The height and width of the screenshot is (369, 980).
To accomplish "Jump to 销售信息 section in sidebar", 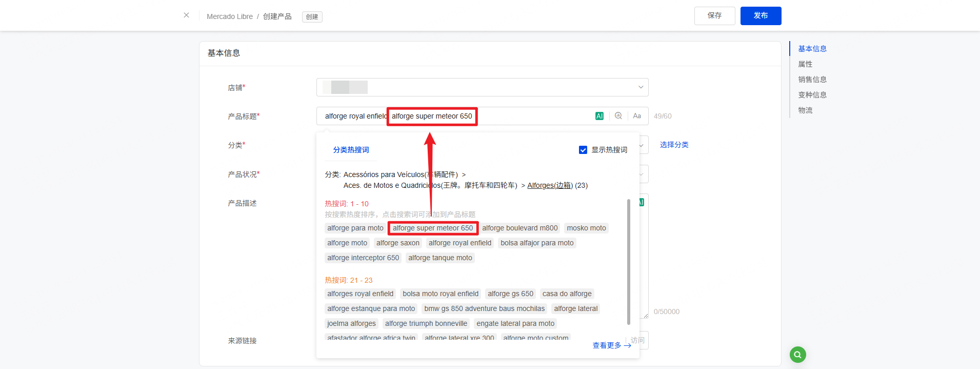I will pyautogui.click(x=812, y=80).
